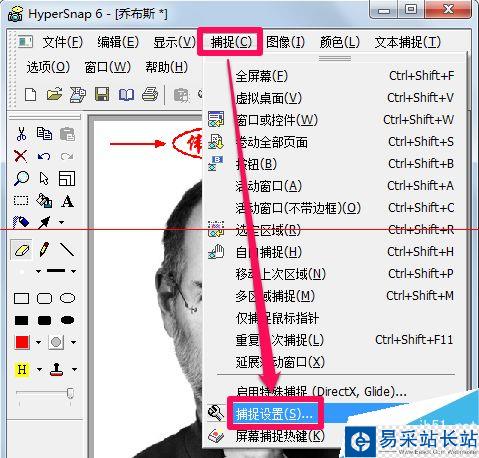Open the 图像(I) menu
Image resolution: width=479 pixels, height=458 pixels.
[x=285, y=42]
